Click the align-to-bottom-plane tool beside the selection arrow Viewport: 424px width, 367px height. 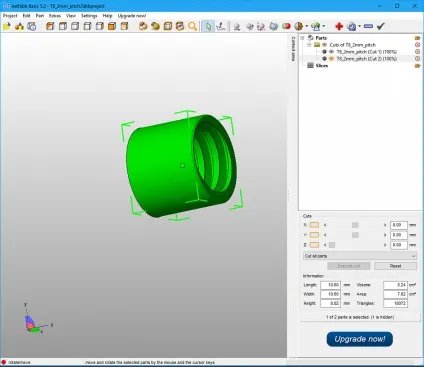click(x=221, y=26)
